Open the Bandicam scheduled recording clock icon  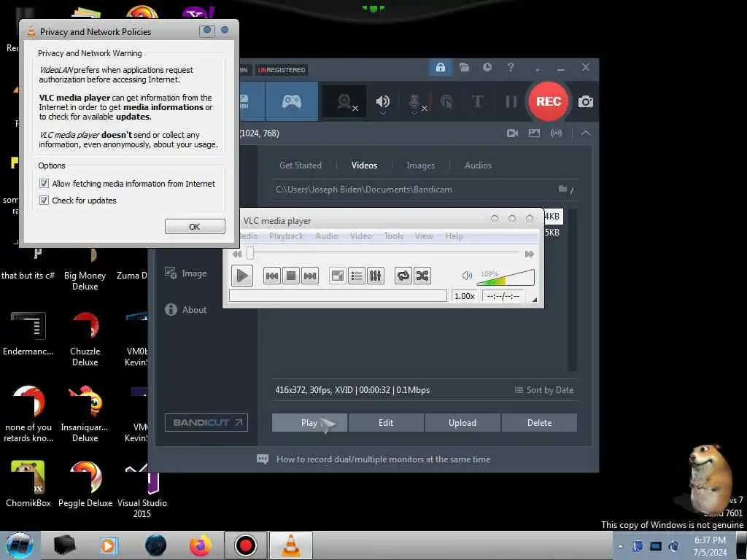[487, 67]
